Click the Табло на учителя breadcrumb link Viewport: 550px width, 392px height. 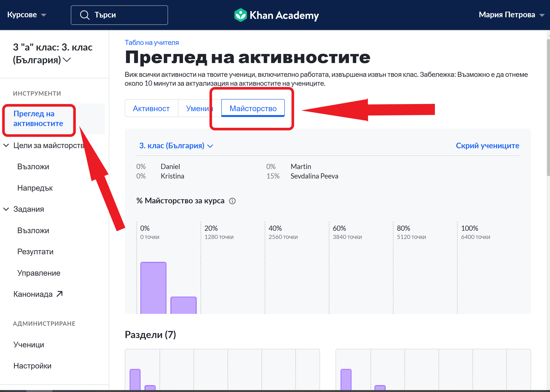152,43
